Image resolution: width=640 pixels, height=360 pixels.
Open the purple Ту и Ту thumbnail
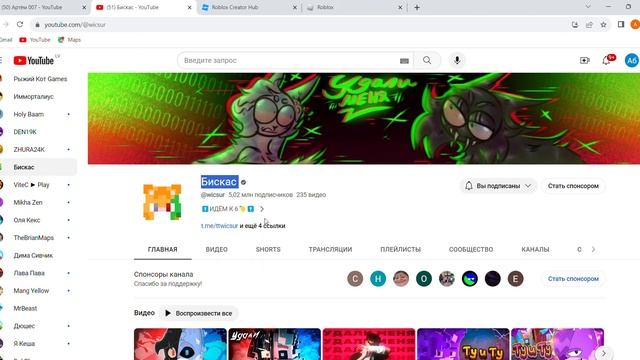[x=463, y=344]
